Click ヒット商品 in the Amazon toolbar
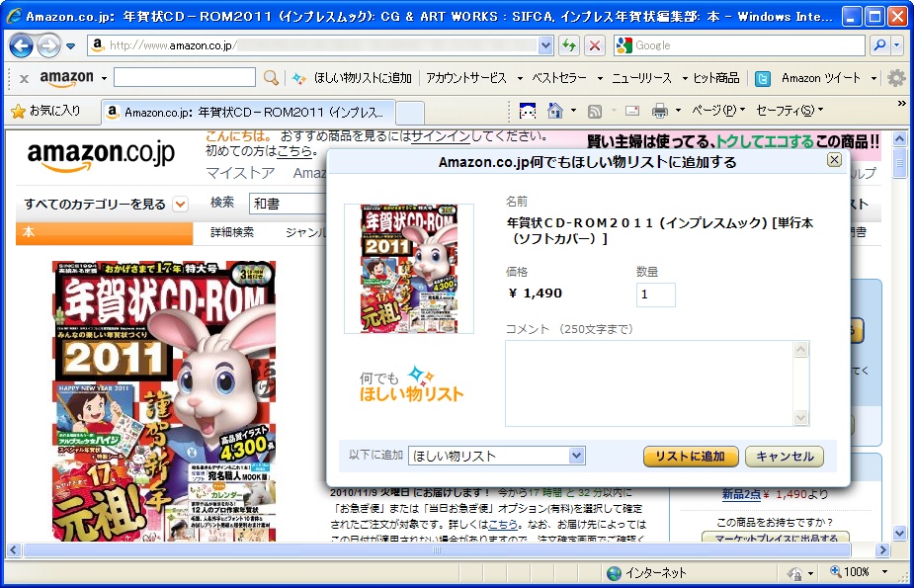Image resolution: width=914 pixels, height=588 pixels. (x=715, y=78)
